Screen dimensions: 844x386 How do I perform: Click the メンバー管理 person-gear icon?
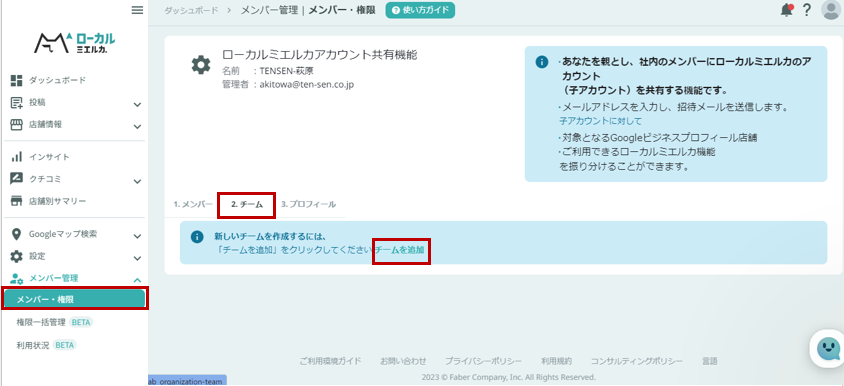pyautogui.click(x=17, y=279)
